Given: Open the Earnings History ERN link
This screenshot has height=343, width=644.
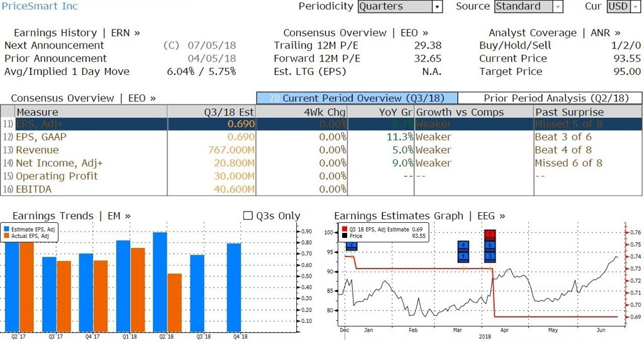Looking at the screenshot, I should click(77, 33).
